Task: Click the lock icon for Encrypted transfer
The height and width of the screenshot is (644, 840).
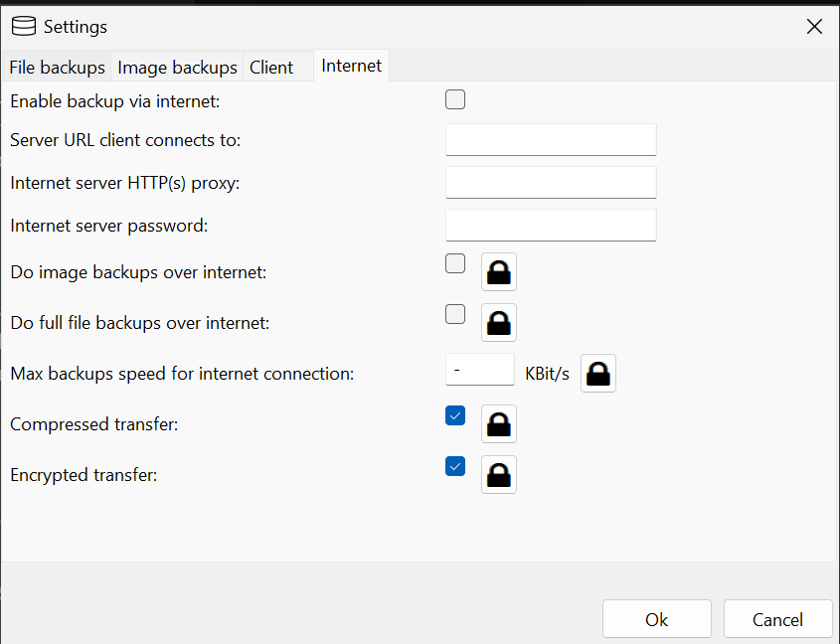Action: click(x=499, y=475)
